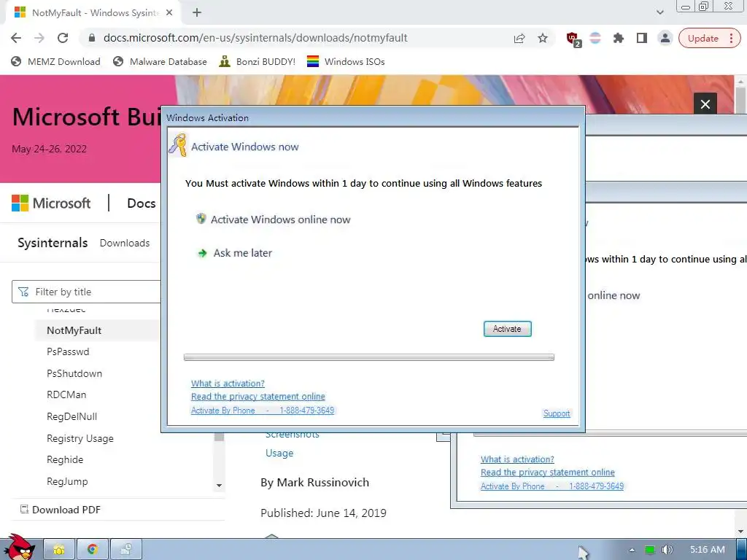Open the Malware Database bookmark
The image size is (747, 560).
coord(160,61)
